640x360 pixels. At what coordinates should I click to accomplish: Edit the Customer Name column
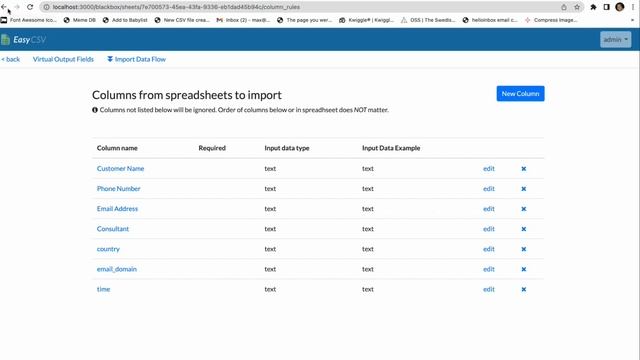tap(489, 169)
